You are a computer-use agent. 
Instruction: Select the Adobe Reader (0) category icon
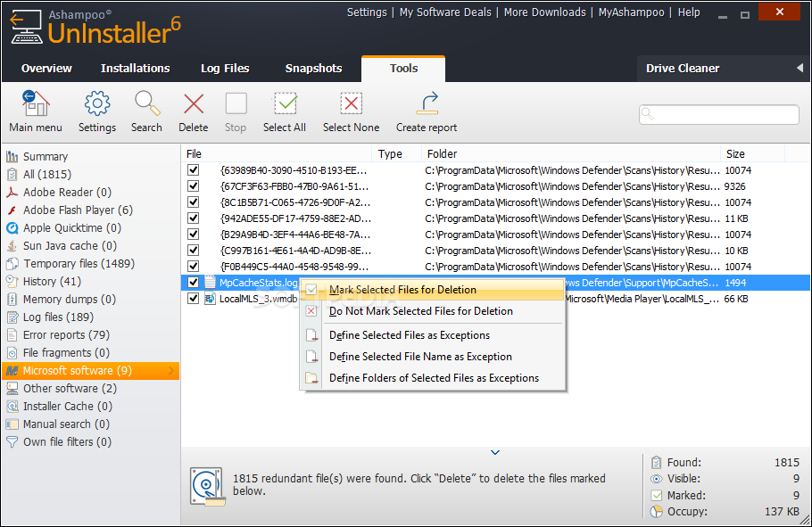click(12, 192)
